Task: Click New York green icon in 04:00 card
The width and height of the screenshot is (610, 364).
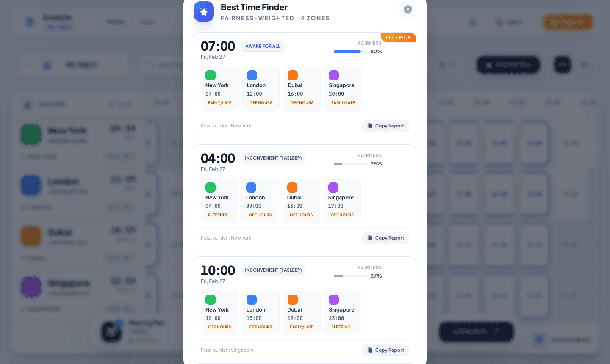Action: (x=211, y=188)
